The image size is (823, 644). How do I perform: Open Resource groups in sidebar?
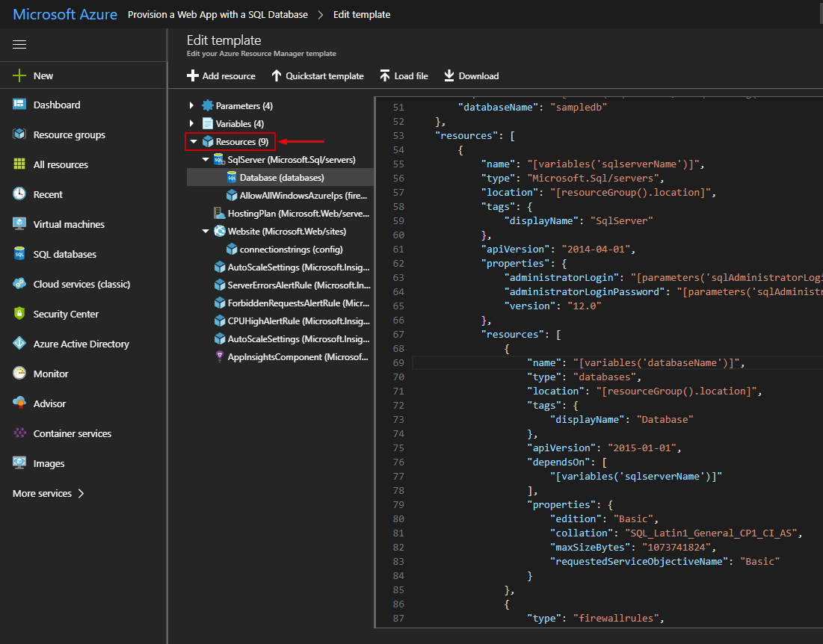click(x=70, y=134)
